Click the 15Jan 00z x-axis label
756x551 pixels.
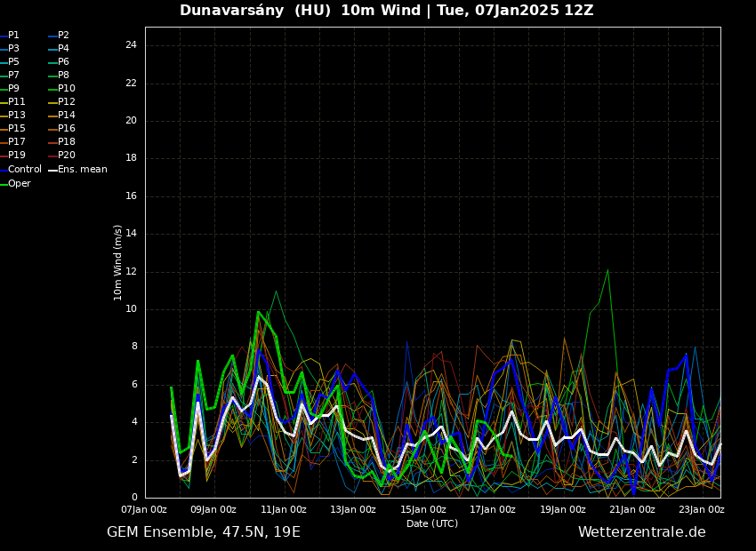pyautogui.click(x=423, y=510)
